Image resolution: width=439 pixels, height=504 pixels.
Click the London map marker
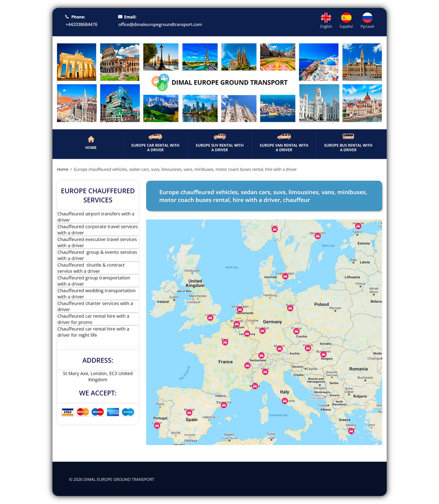point(210,318)
